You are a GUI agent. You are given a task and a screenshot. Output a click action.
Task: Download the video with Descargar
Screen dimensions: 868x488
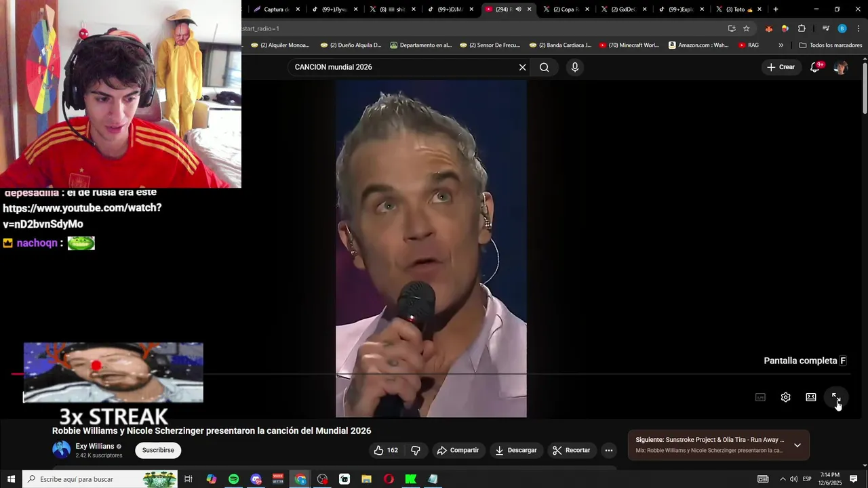[x=516, y=450]
